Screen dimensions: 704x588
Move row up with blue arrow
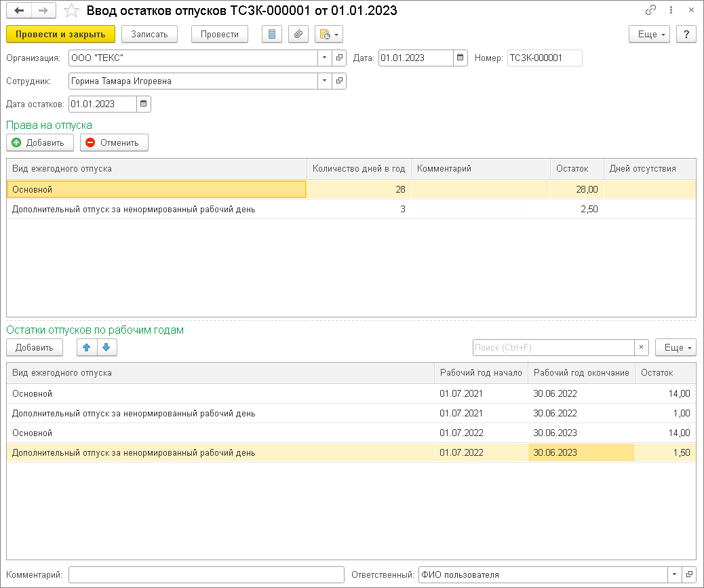pos(87,347)
